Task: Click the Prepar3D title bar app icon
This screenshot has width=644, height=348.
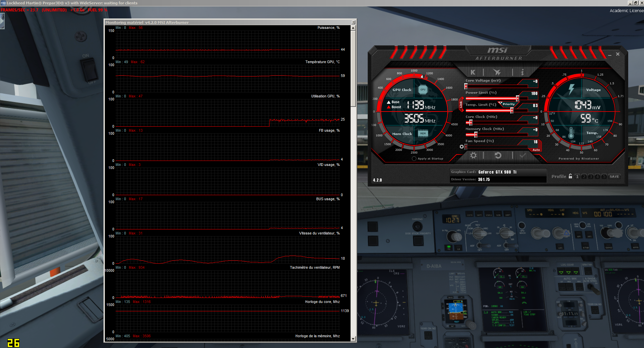Action: [x=3, y=3]
